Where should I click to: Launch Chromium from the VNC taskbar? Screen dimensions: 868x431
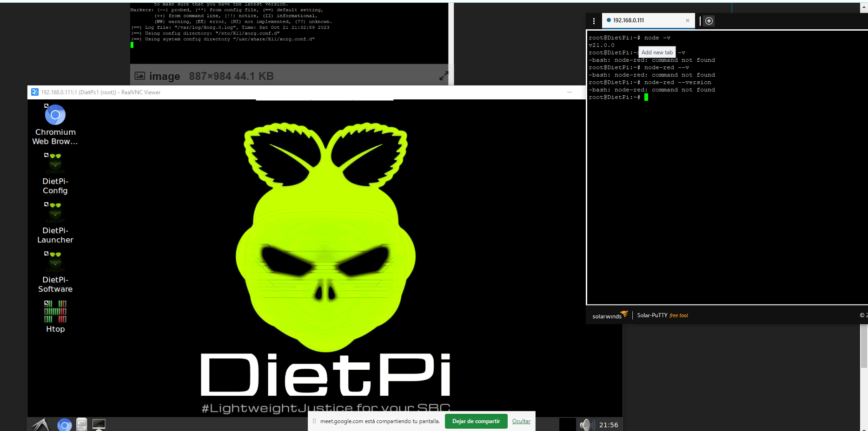(x=65, y=424)
